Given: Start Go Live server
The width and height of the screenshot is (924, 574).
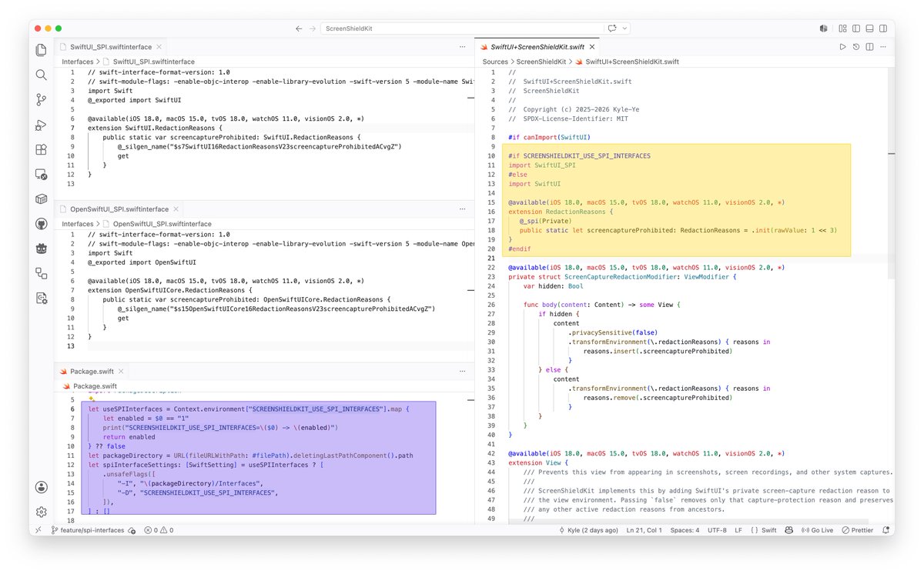Looking at the screenshot, I should pos(818,529).
